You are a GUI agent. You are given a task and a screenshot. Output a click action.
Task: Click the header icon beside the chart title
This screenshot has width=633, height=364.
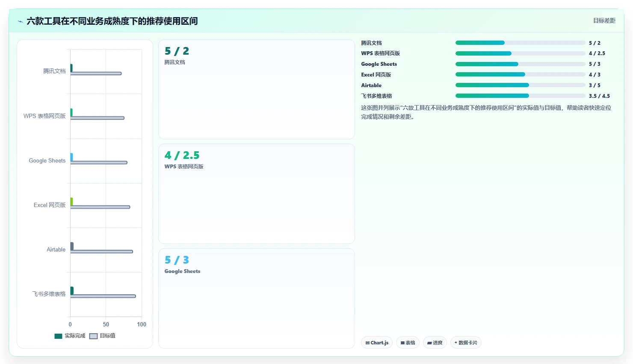click(20, 21)
